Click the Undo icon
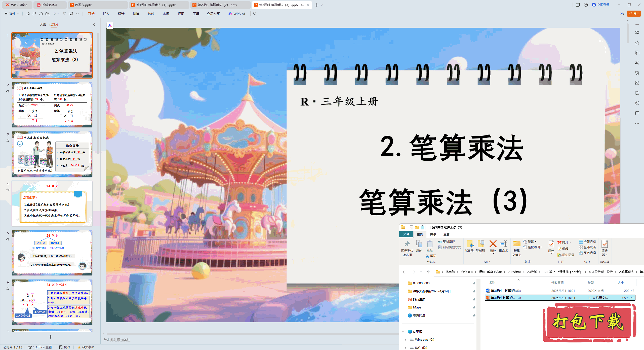This screenshot has width=644, height=350. (x=54, y=14)
